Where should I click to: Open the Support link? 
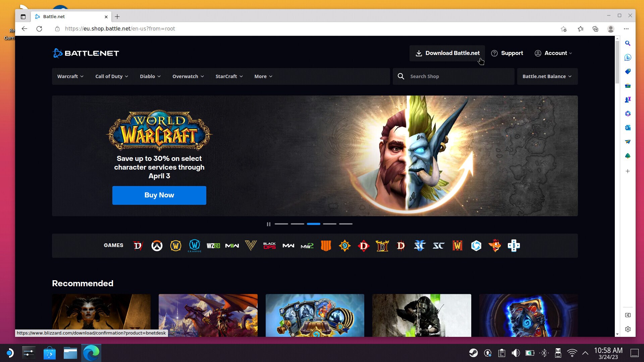click(507, 53)
